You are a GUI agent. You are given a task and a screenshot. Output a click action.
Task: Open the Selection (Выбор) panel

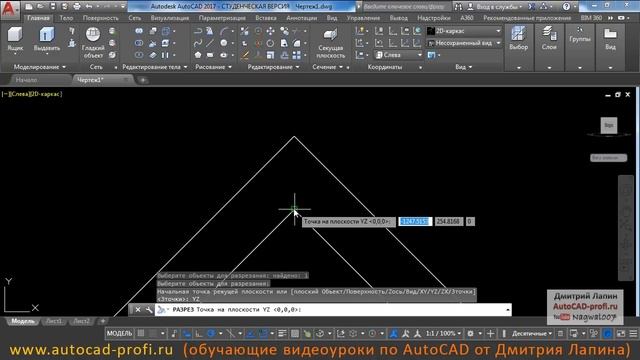519,47
